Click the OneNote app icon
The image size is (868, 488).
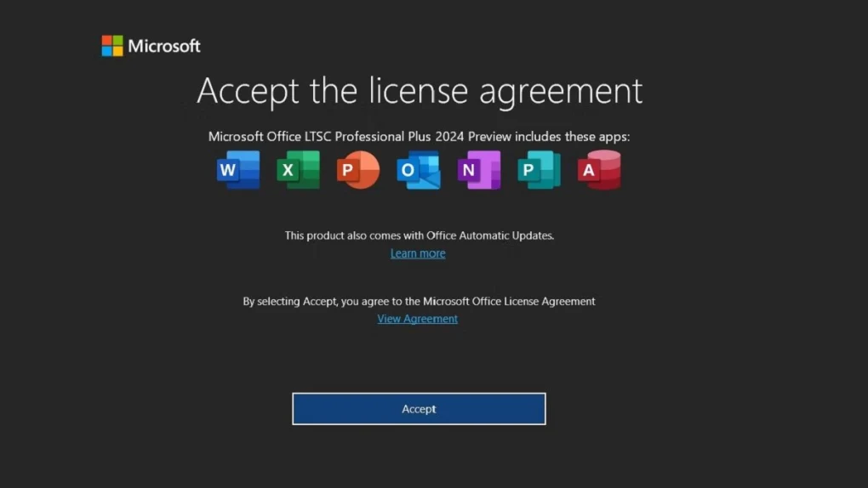pos(479,170)
